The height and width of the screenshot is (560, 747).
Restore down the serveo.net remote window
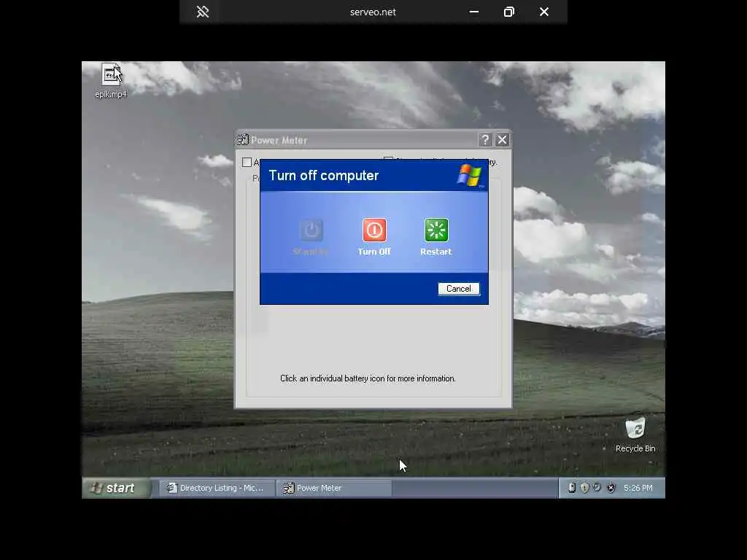click(x=508, y=12)
